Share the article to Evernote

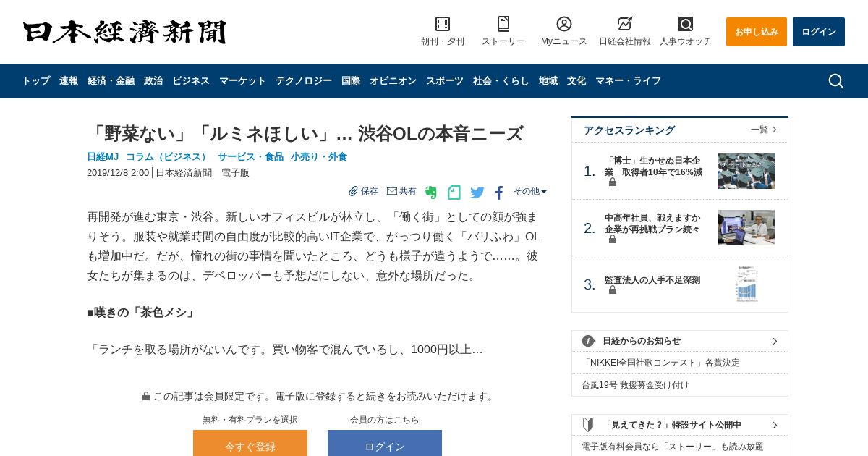pos(431,193)
